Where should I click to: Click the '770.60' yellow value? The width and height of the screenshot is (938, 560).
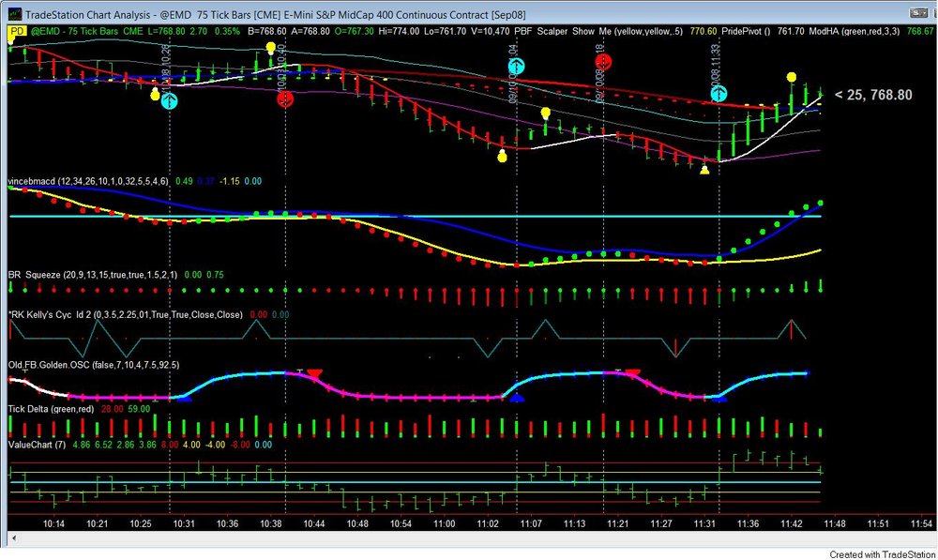pyautogui.click(x=703, y=31)
